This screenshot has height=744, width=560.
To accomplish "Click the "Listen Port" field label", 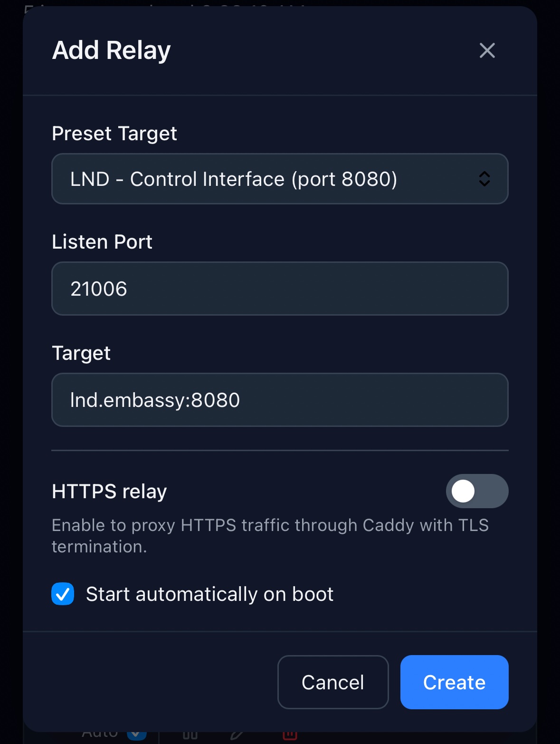I will point(102,242).
